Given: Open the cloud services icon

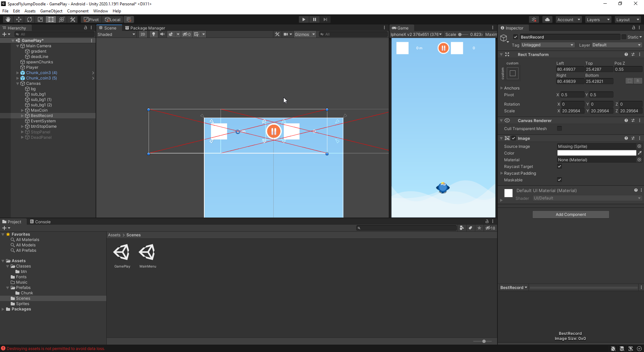Looking at the screenshot, I should click(547, 19).
